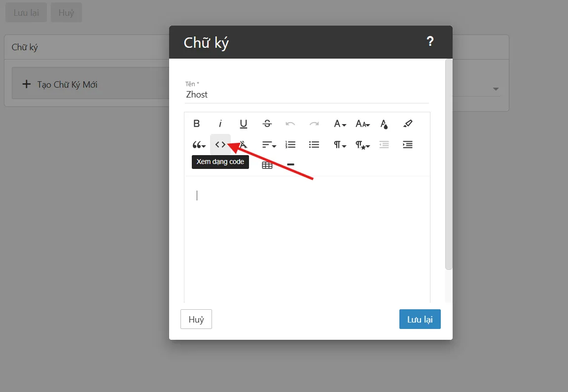Insert an ordered numbered list
This screenshot has width=568, height=392.
[x=290, y=145]
